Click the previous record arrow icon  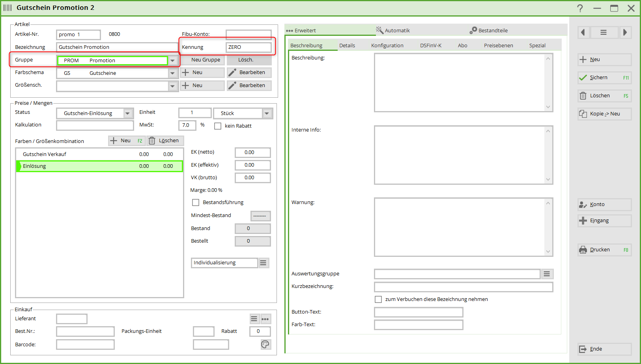point(583,32)
